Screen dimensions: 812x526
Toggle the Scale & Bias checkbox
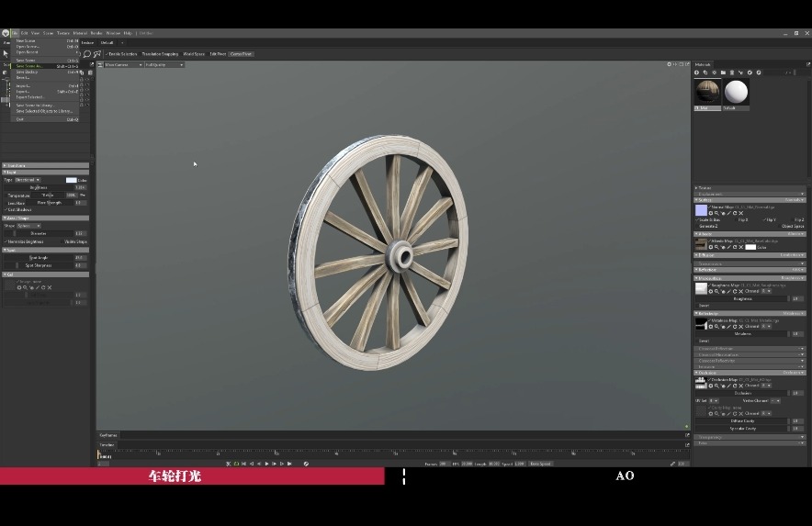(697, 220)
